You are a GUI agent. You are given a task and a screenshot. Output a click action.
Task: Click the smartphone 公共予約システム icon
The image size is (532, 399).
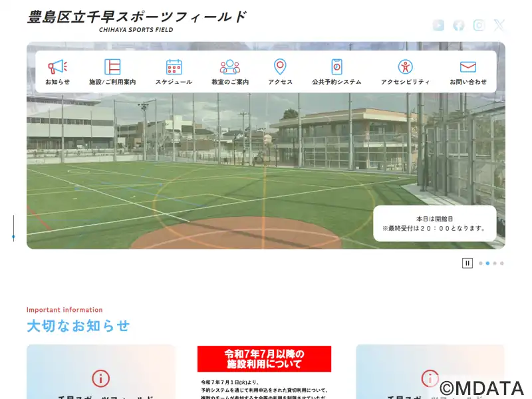pos(336,67)
